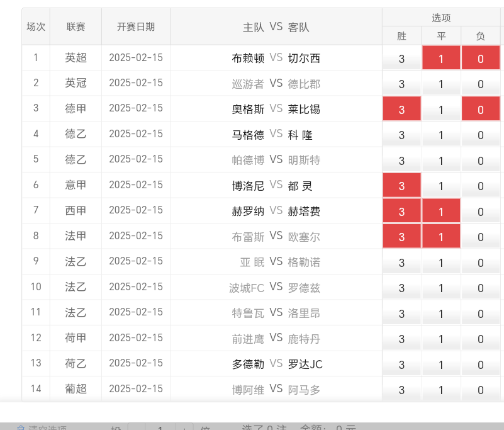The width and height of the screenshot is (504, 430).
Task: Pick win (3) for 巡游者 vs 德比郡
Action: point(401,84)
